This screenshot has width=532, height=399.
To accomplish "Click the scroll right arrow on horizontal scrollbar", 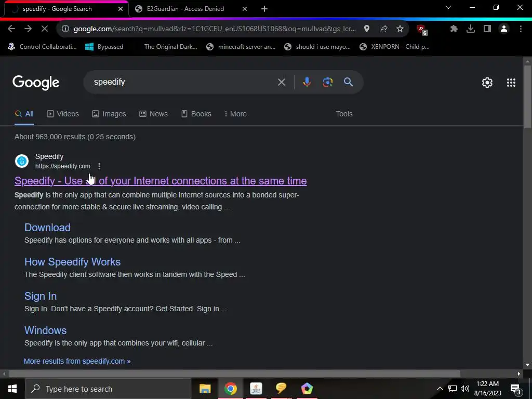I will click(x=519, y=374).
